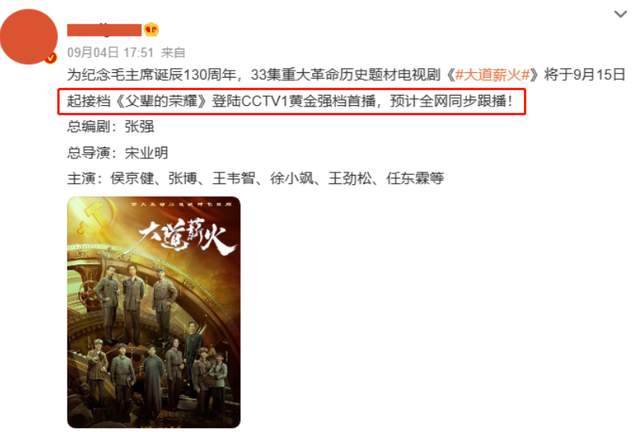
Task: Open the poster's orange profile avatar
Action: point(29,37)
